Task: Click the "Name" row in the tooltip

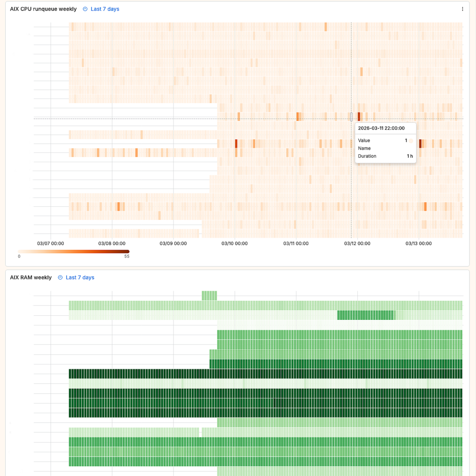Action: 364,148
